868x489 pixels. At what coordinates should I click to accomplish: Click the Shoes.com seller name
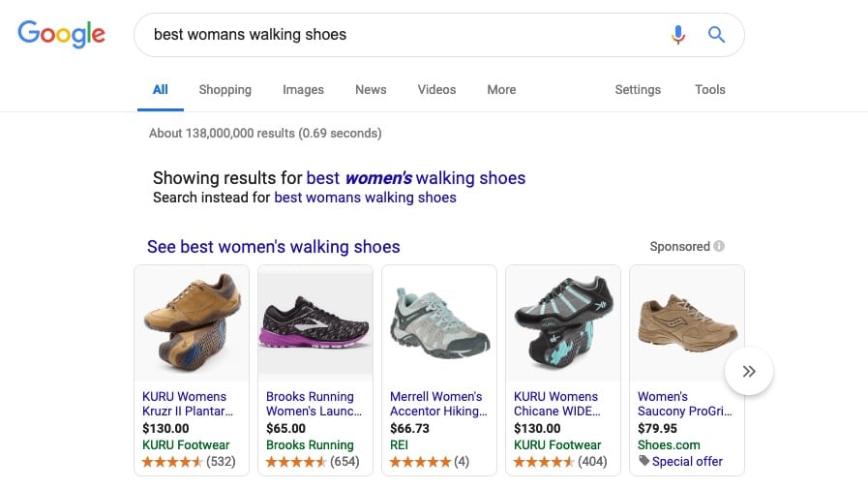tap(669, 444)
